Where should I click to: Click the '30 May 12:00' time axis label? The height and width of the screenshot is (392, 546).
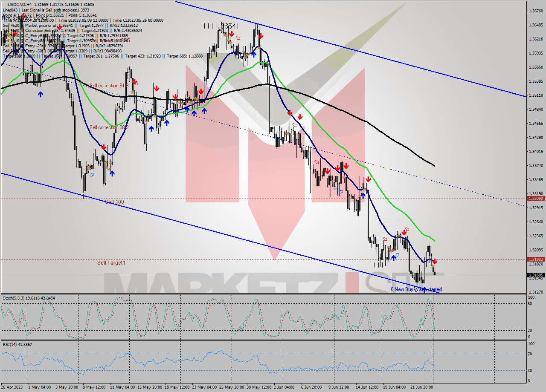tap(258, 387)
